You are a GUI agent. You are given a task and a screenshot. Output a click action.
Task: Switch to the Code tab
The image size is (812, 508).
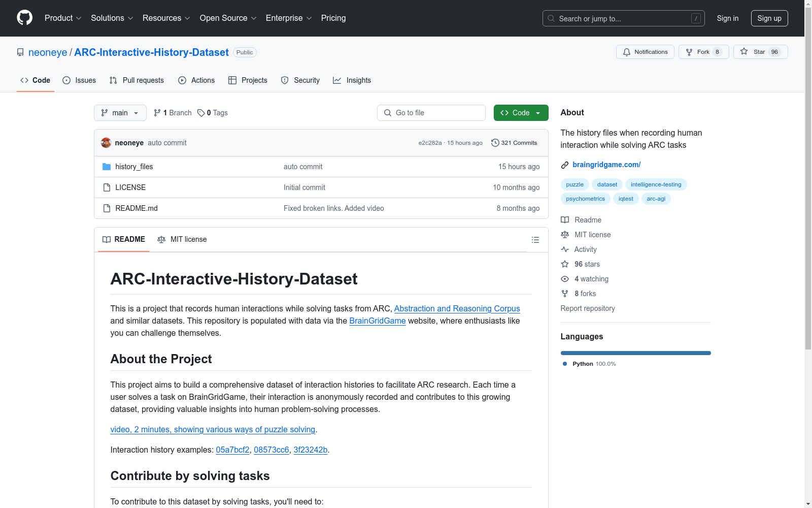pyautogui.click(x=36, y=80)
